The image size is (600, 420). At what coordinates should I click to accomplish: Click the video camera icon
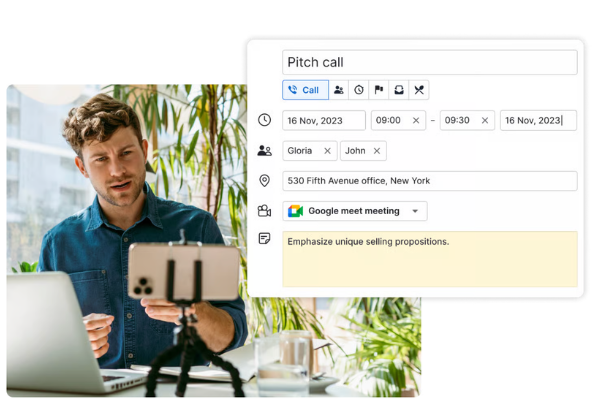pos(264,211)
